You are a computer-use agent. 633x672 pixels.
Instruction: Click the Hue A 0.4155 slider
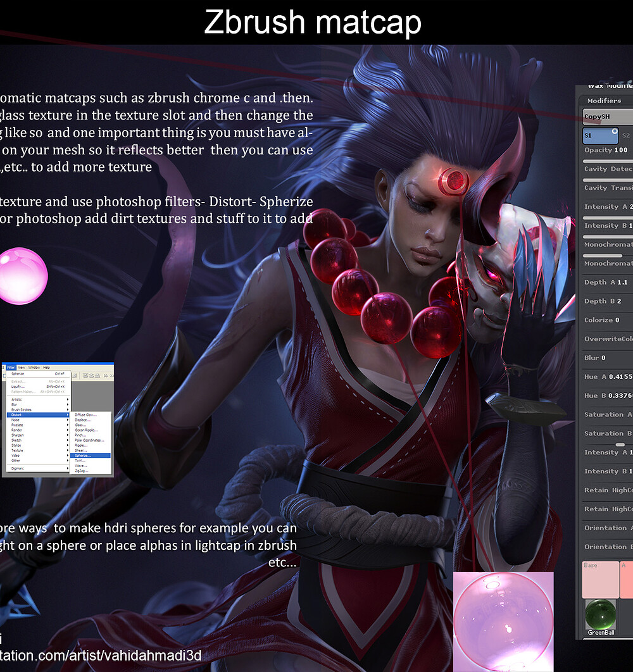[607, 376]
